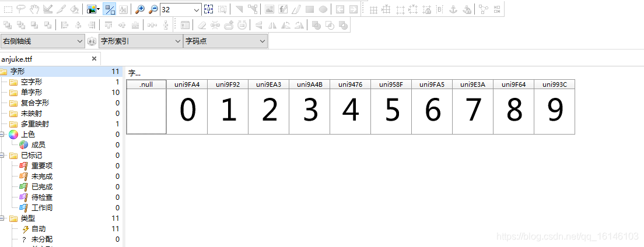
Task: Go to previous glyph arrow
Action: point(339,9)
